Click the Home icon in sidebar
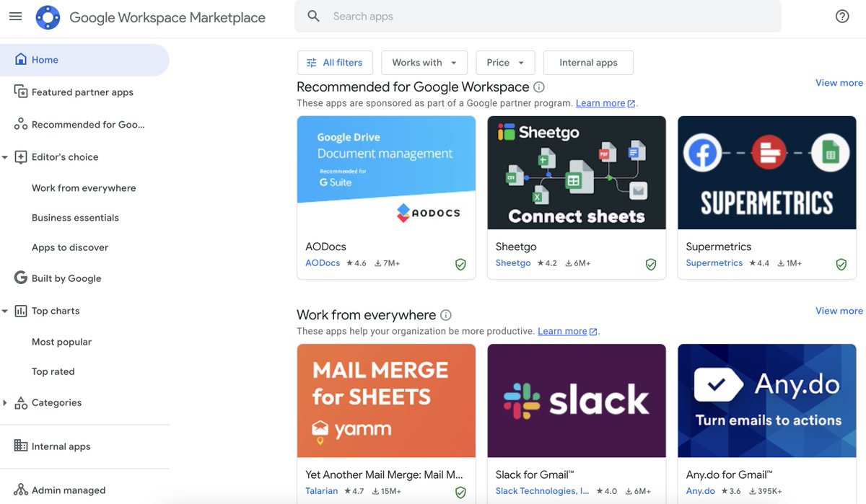This screenshot has width=866, height=504. pyautogui.click(x=21, y=59)
